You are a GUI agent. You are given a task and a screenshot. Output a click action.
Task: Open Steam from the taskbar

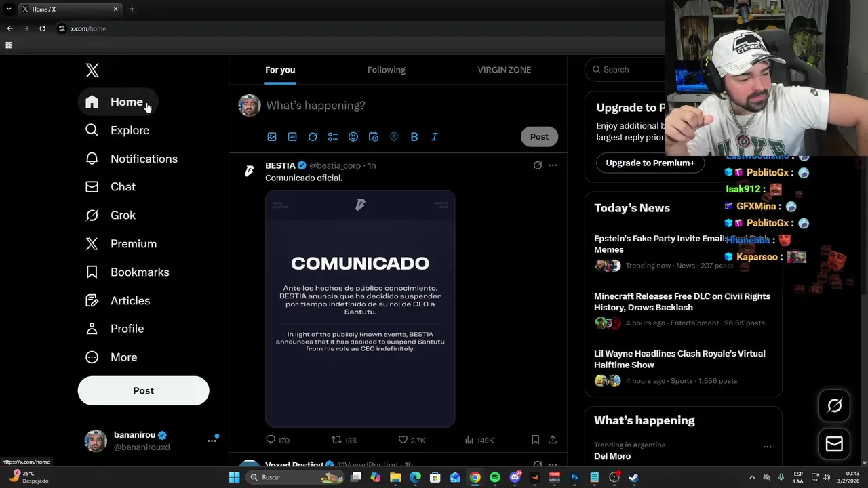pos(634,477)
